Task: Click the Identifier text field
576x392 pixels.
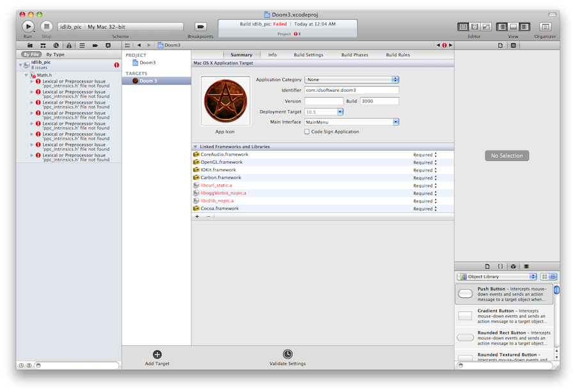Action: [x=351, y=90]
